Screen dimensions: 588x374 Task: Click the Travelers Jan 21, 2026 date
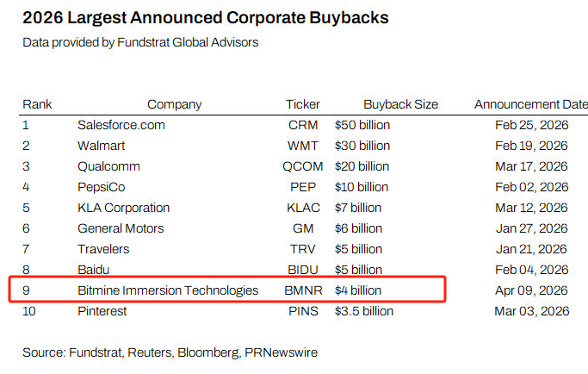click(x=531, y=249)
